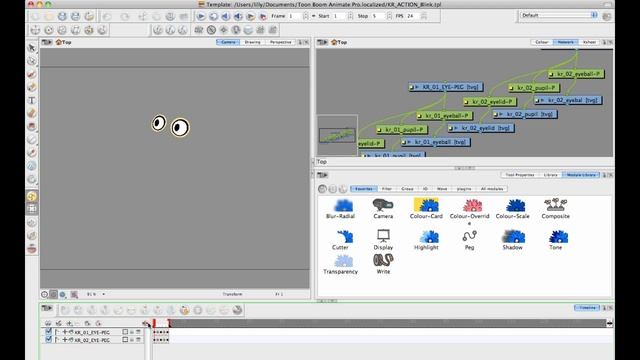The width and height of the screenshot is (640, 360).
Task: Expand the kr_02_pupil [tvg] node arrow
Action: point(501,115)
